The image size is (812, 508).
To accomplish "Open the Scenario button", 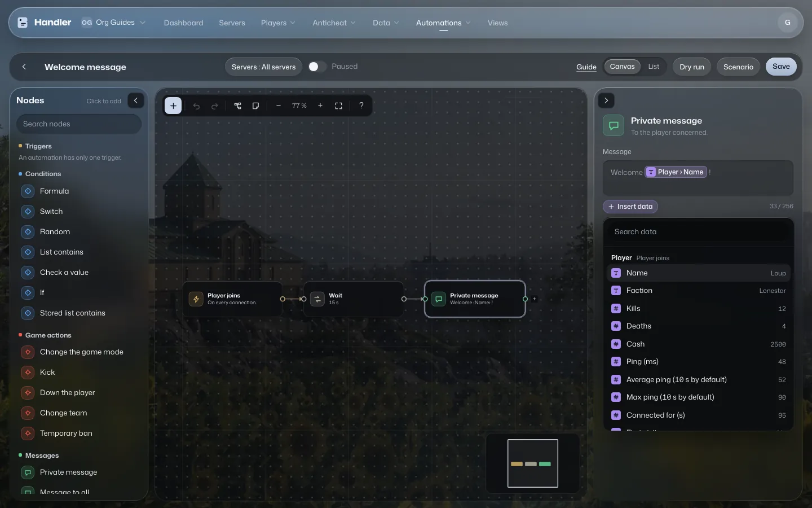I will (x=738, y=67).
